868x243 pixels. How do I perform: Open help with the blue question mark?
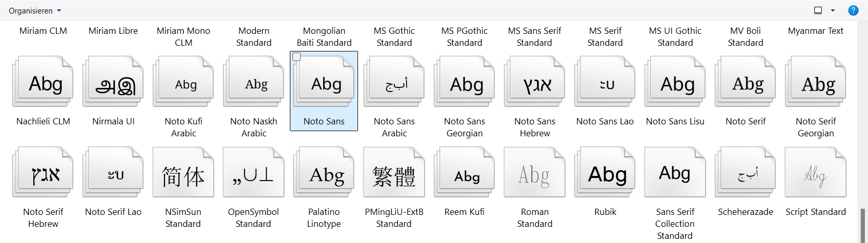(853, 10)
